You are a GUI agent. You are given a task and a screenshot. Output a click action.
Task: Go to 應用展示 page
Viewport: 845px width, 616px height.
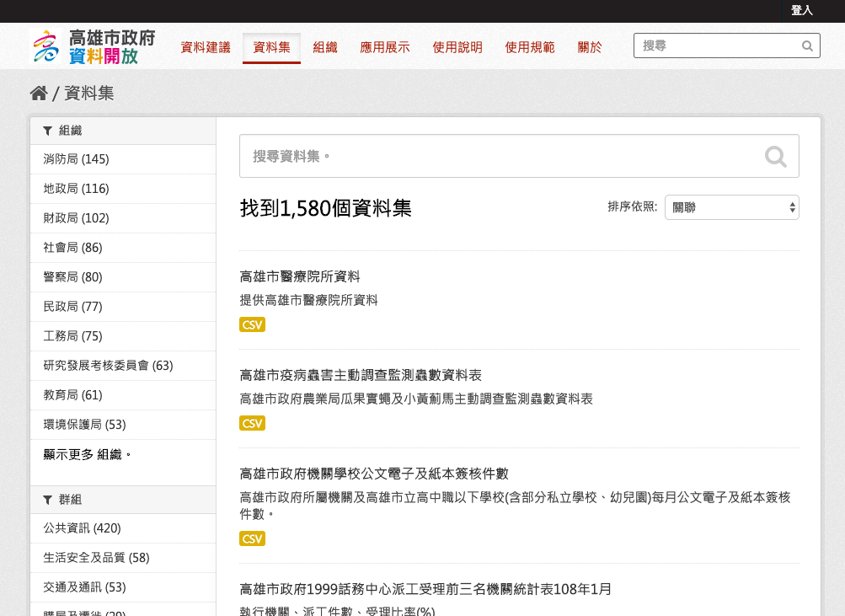384,48
